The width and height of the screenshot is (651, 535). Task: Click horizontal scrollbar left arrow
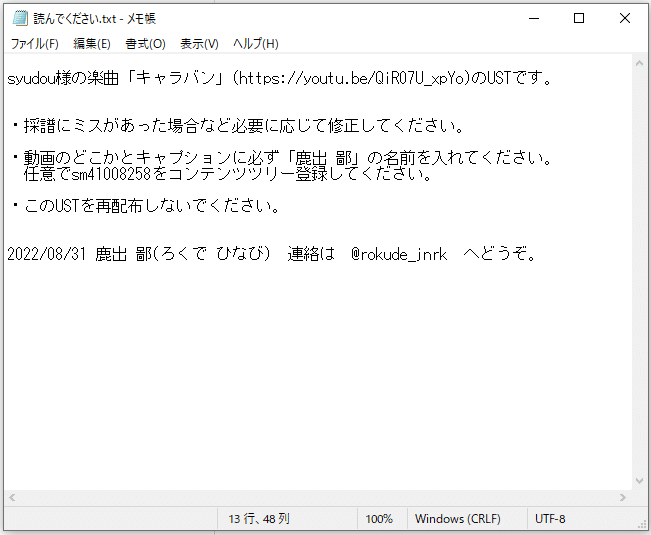coord(12,497)
